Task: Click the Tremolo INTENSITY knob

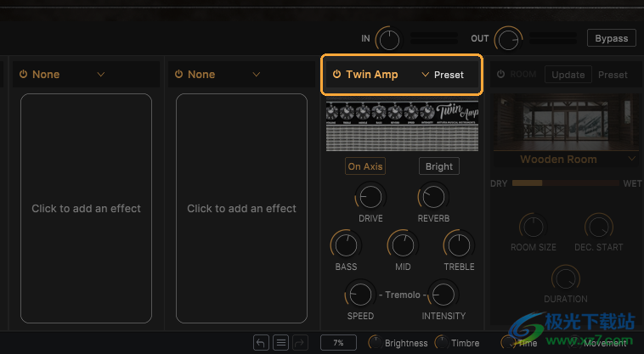Action: click(443, 295)
